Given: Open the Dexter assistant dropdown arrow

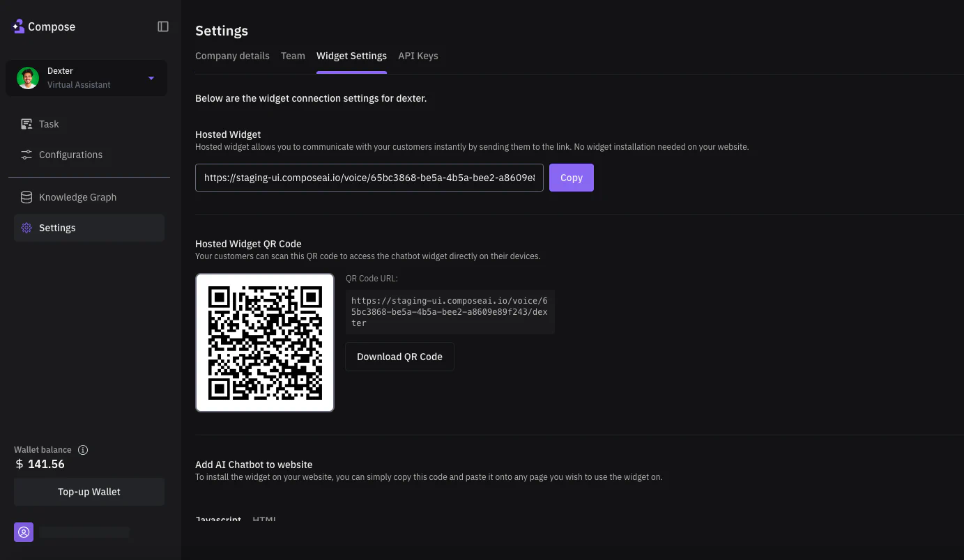Looking at the screenshot, I should coord(151,78).
